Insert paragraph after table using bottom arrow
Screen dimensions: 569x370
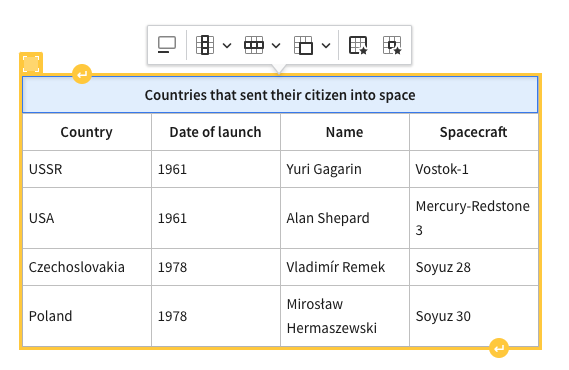[x=499, y=348]
